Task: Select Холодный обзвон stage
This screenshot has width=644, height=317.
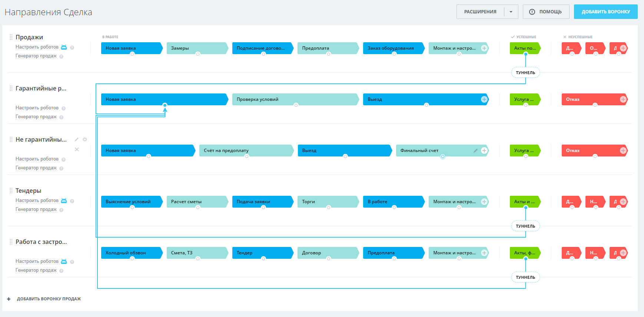Action: (130, 253)
